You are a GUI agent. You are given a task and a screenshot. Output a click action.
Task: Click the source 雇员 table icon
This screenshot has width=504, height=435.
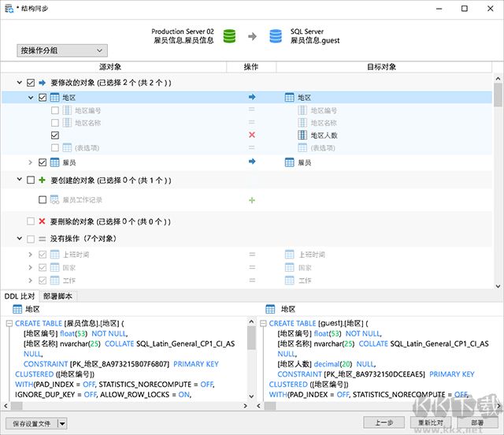tap(55, 162)
